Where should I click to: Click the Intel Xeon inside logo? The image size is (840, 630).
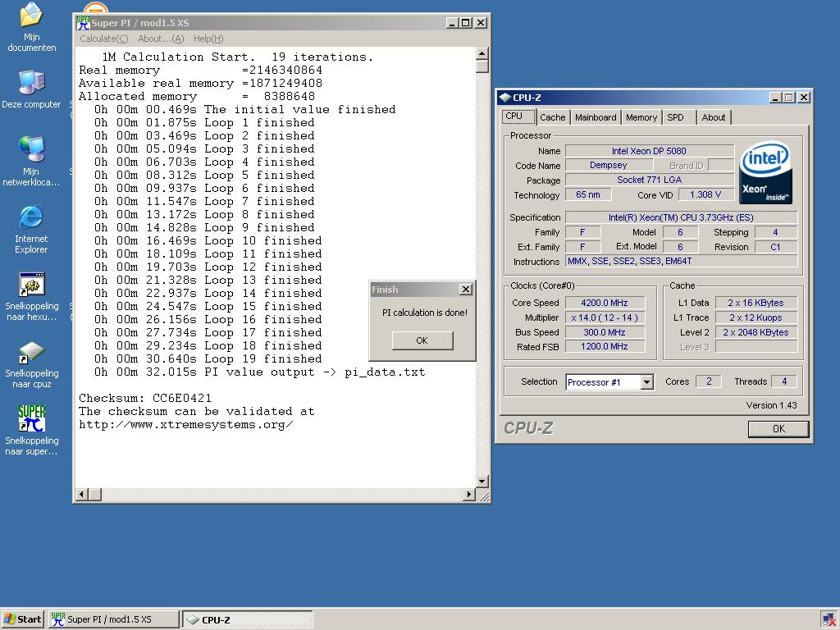point(765,172)
